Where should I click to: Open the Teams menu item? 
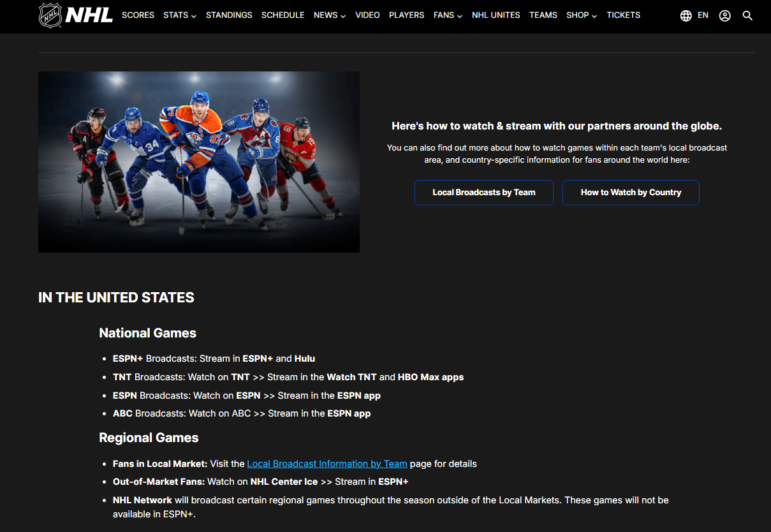[x=543, y=15]
